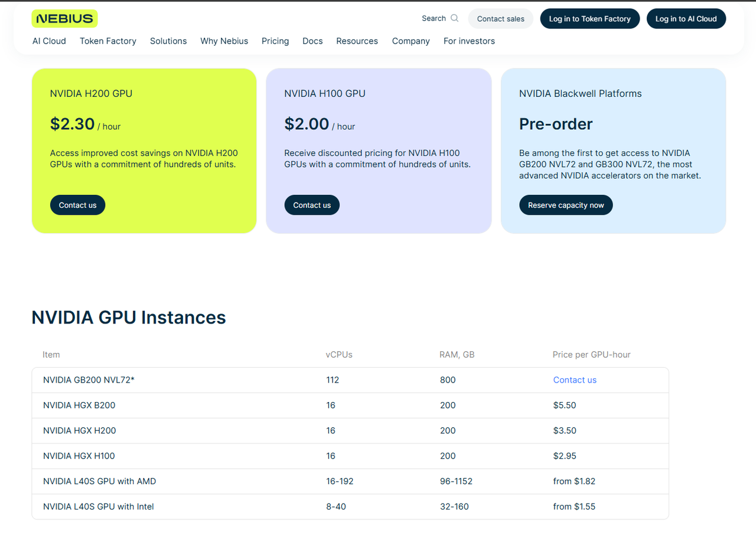Click the Item column header
Image resolution: width=756 pixels, height=536 pixels.
(51, 355)
